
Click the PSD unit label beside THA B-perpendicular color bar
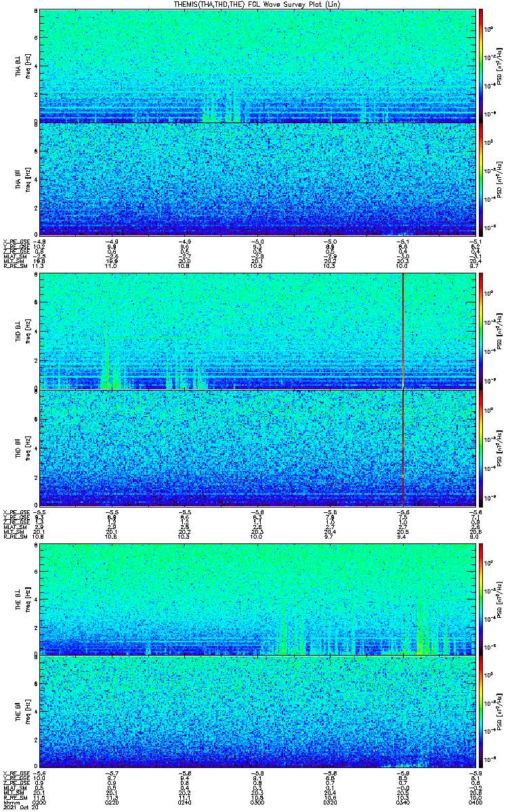click(499, 65)
